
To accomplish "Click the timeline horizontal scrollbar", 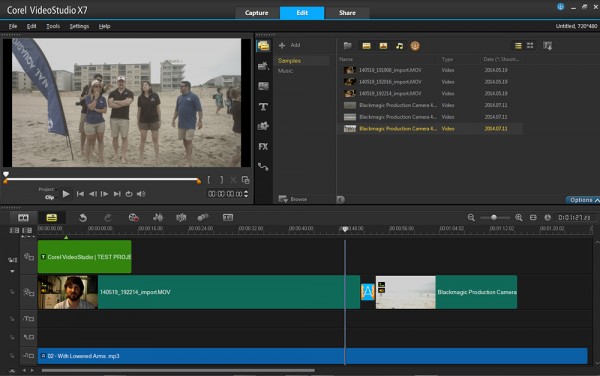I will [x=178, y=370].
